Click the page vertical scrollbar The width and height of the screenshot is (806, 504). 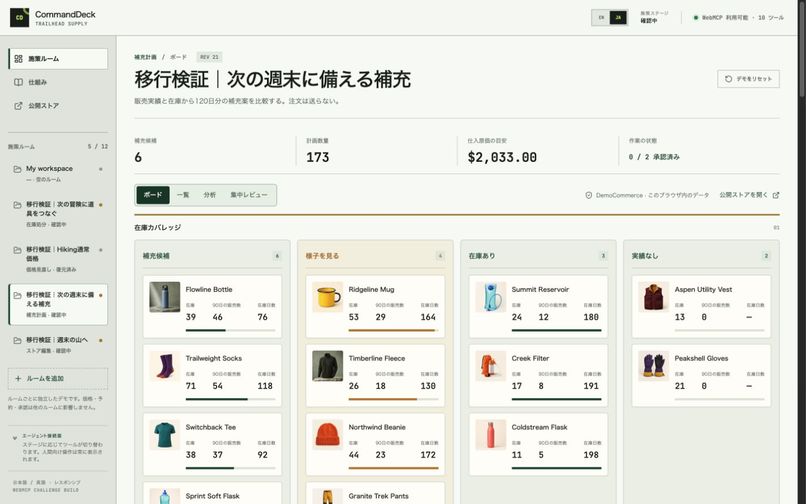[x=802, y=48]
